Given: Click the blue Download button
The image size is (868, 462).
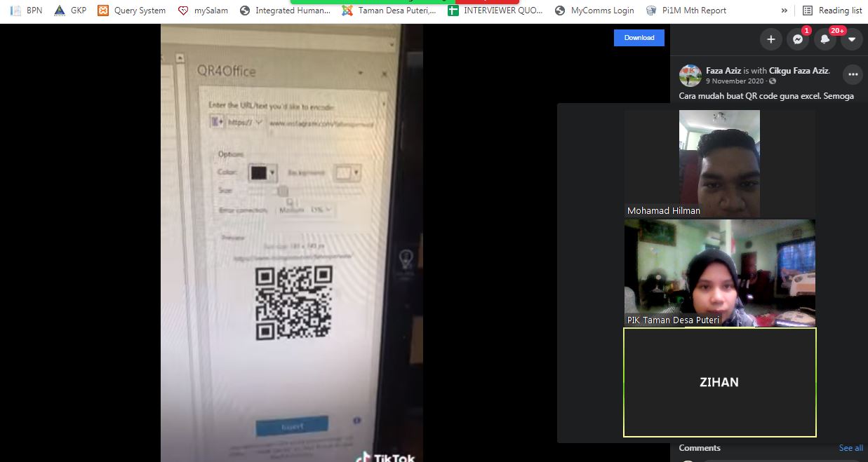Looking at the screenshot, I should tap(639, 38).
